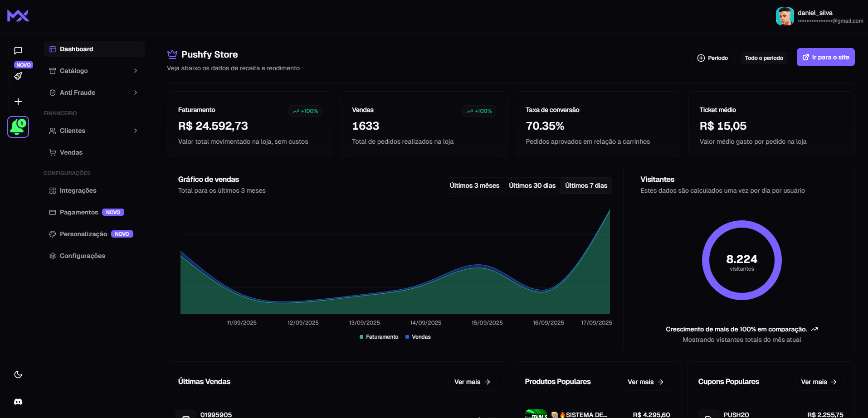
Task: Click the trend arrow beside Crescimento text
Action: pos(814,329)
